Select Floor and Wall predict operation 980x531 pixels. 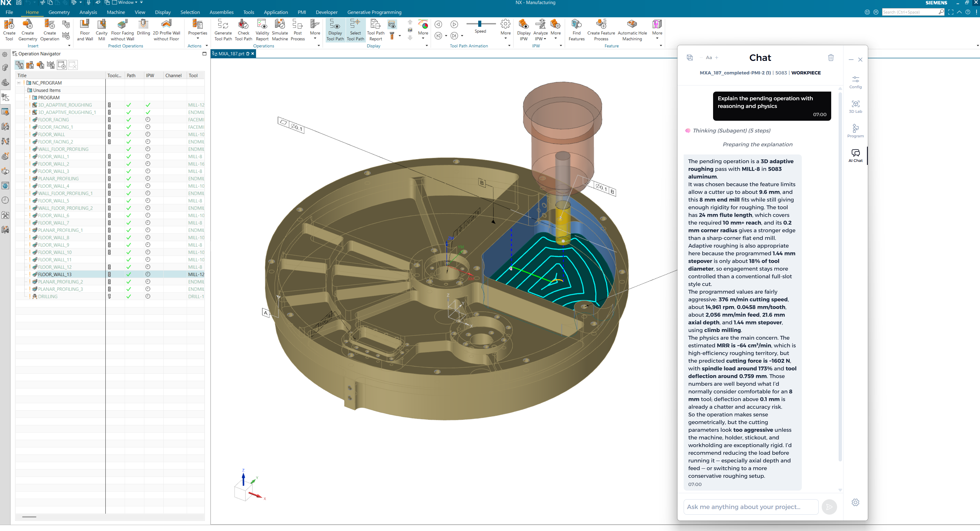[85, 30]
